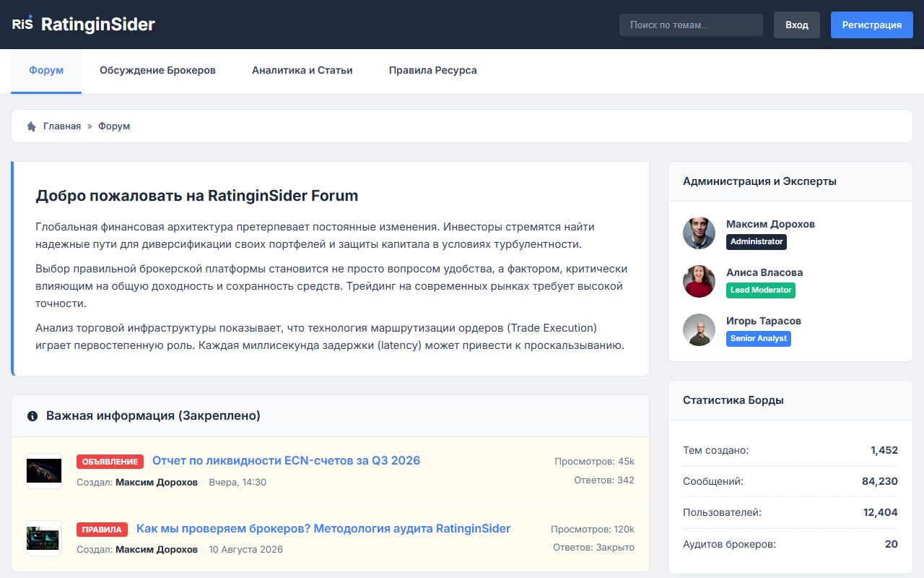
Task: Click the '84,230' messages count
Action: click(x=880, y=481)
